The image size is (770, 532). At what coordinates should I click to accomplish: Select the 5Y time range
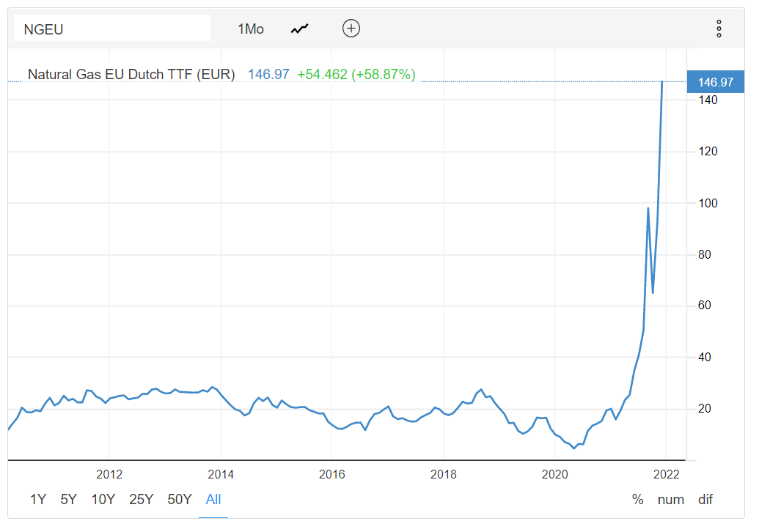tap(69, 500)
